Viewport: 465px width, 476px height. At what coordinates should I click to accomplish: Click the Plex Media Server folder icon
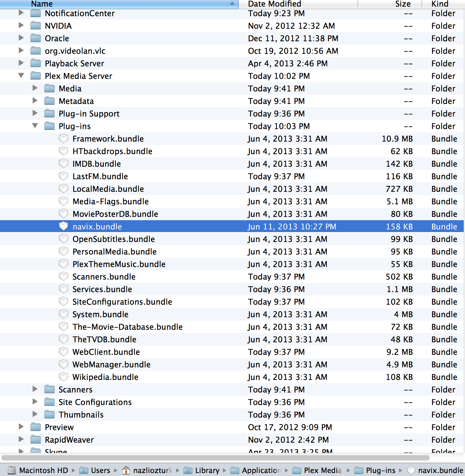click(x=36, y=76)
